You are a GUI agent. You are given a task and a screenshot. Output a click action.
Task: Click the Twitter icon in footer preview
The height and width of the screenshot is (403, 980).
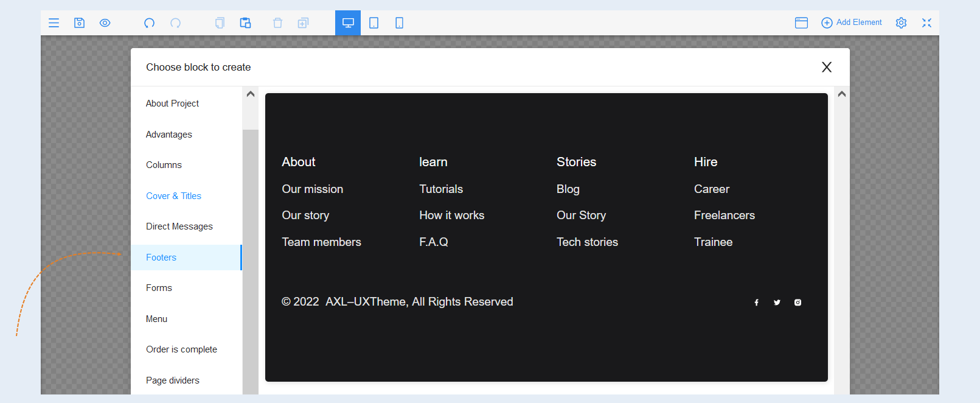click(x=777, y=303)
